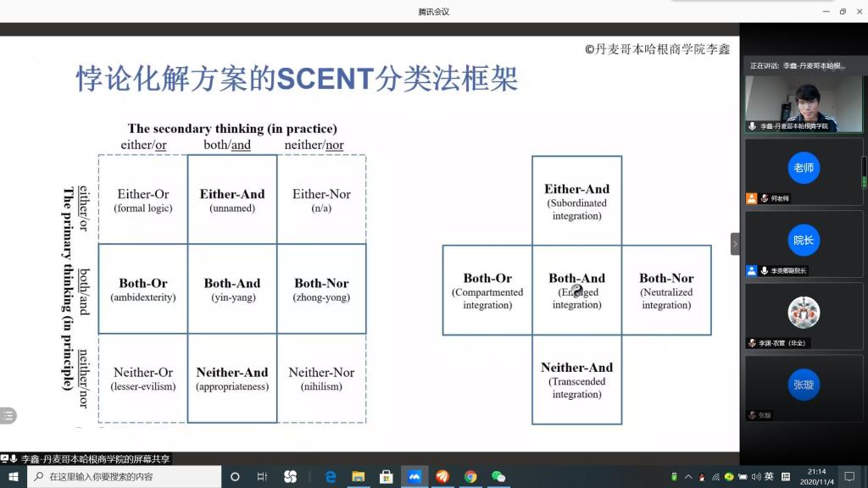Open Google Chrome from the taskbar
The width and height of the screenshot is (868, 488).
point(470,477)
